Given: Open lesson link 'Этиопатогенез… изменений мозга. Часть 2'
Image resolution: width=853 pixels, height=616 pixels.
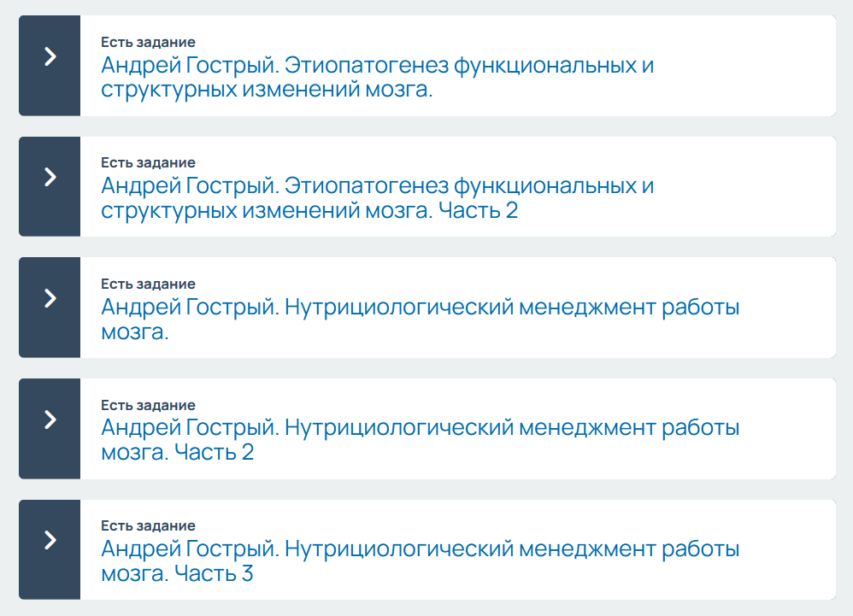Looking at the screenshot, I should coord(377,197).
